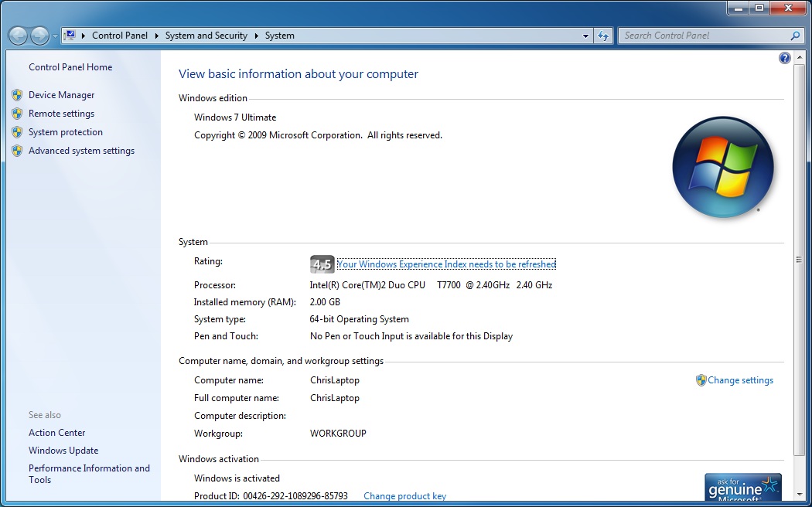This screenshot has height=507, width=812.
Task: Open Windows Experience Index refresh link
Action: (446, 264)
